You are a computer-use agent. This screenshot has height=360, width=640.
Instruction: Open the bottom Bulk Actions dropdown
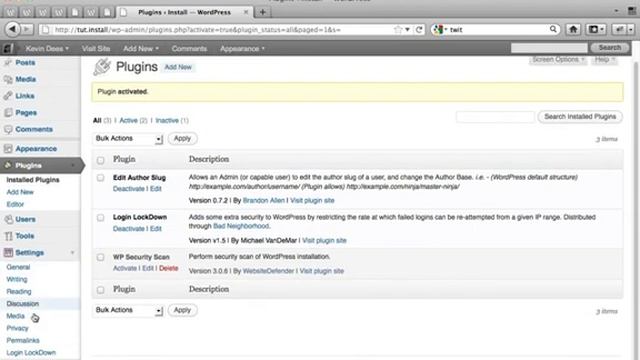[128, 310]
